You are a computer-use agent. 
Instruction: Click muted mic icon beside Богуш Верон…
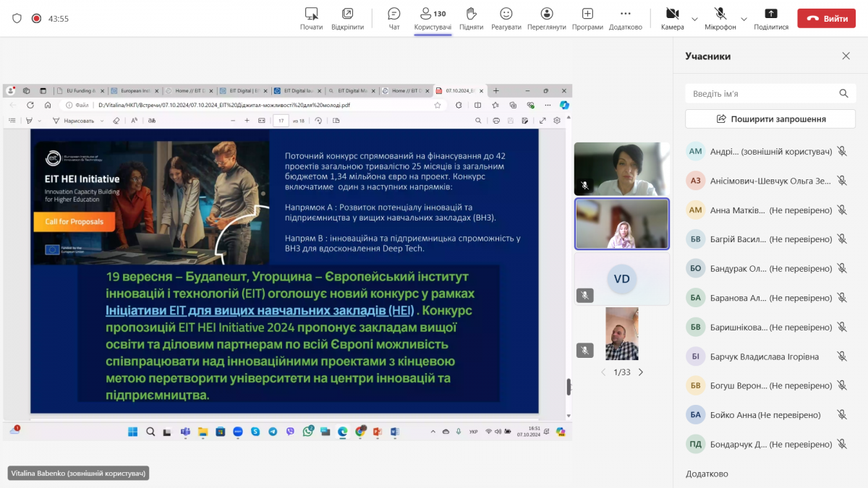(x=842, y=385)
